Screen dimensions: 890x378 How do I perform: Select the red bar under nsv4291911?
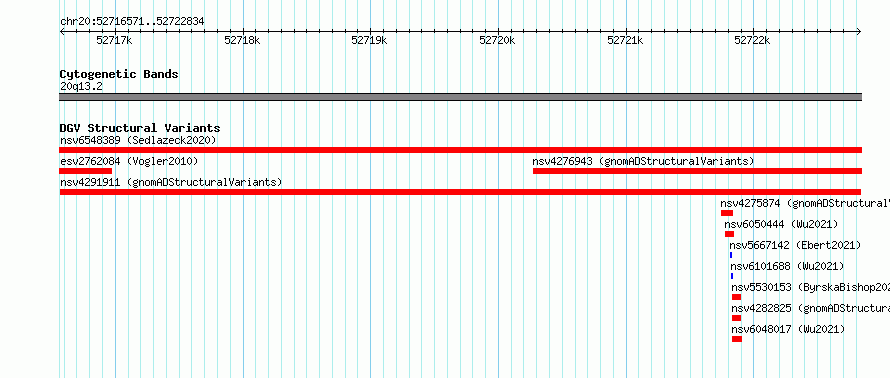(460, 192)
